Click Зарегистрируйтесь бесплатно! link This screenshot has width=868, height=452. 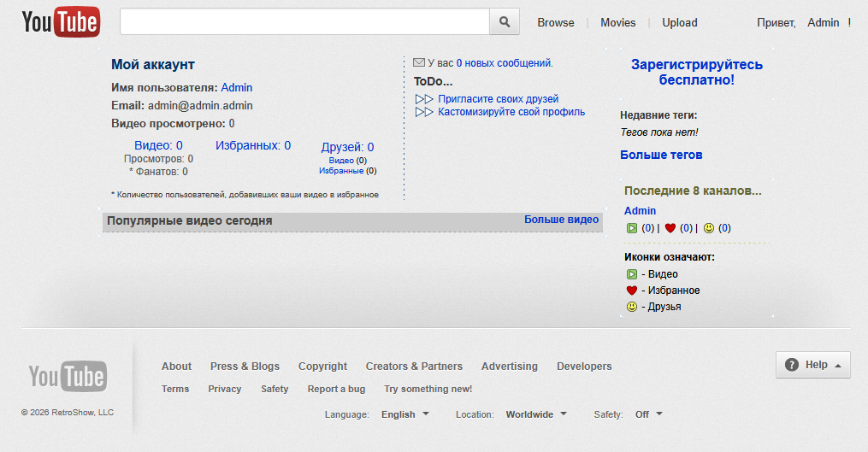(x=696, y=72)
